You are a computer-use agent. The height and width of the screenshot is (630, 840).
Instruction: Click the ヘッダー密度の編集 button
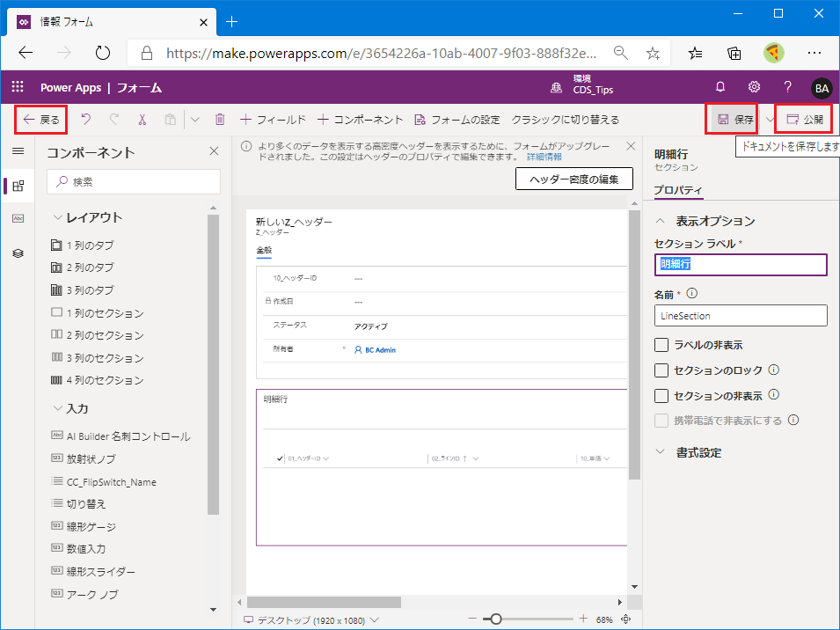click(573, 179)
